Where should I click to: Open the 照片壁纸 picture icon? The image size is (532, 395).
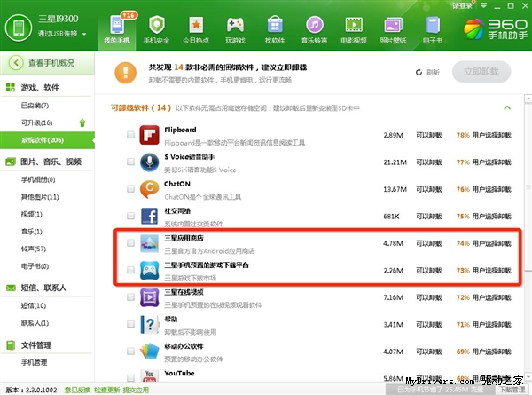coord(393,26)
